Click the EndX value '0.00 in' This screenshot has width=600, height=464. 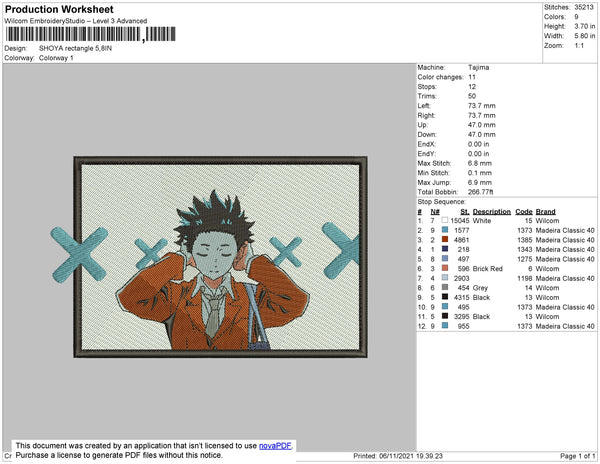click(478, 144)
